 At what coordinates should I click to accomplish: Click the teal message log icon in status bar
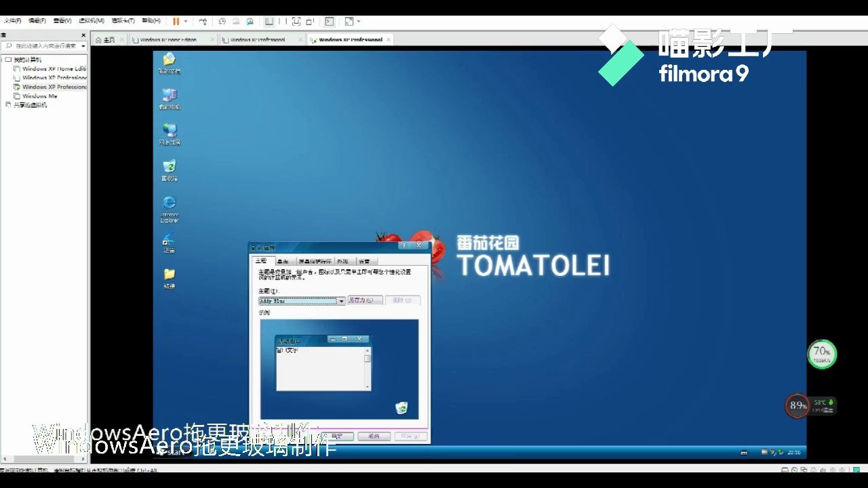coord(856,470)
